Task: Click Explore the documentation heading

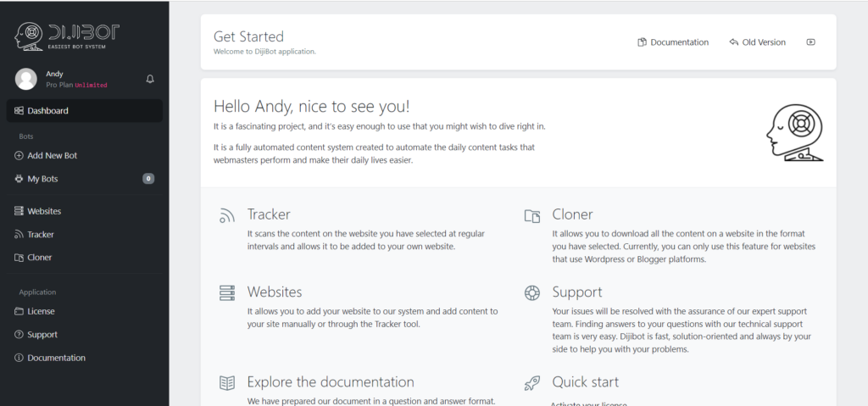Action: tap(331, 381)
